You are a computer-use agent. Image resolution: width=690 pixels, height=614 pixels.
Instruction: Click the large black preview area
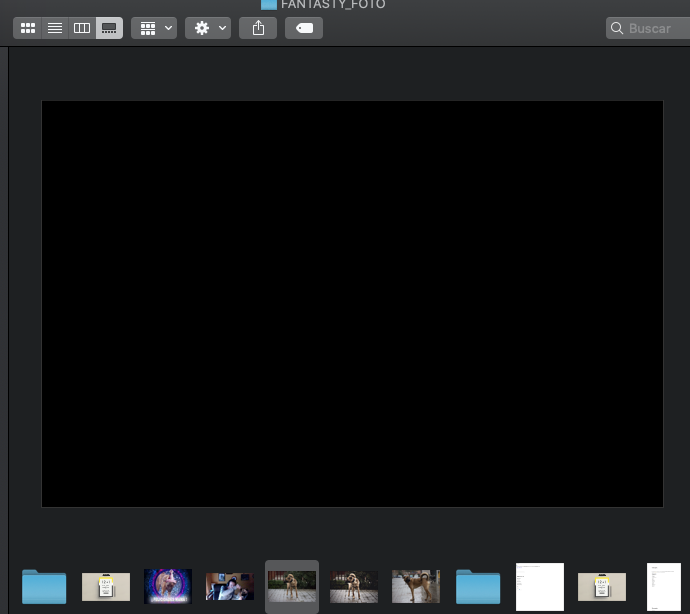tap(352, 303)
